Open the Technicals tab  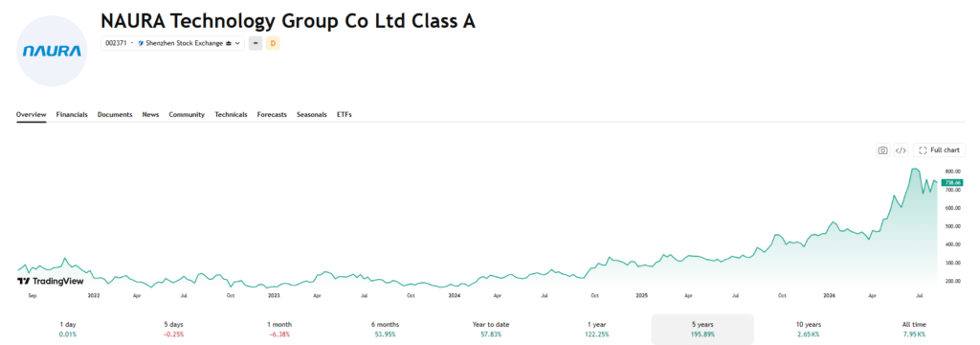pos(231,115)
